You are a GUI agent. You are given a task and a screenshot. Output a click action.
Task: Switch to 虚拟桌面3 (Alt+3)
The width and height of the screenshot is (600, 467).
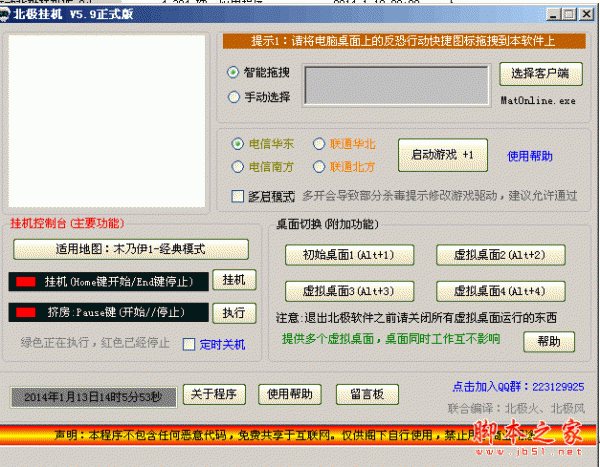click(349, 291)
